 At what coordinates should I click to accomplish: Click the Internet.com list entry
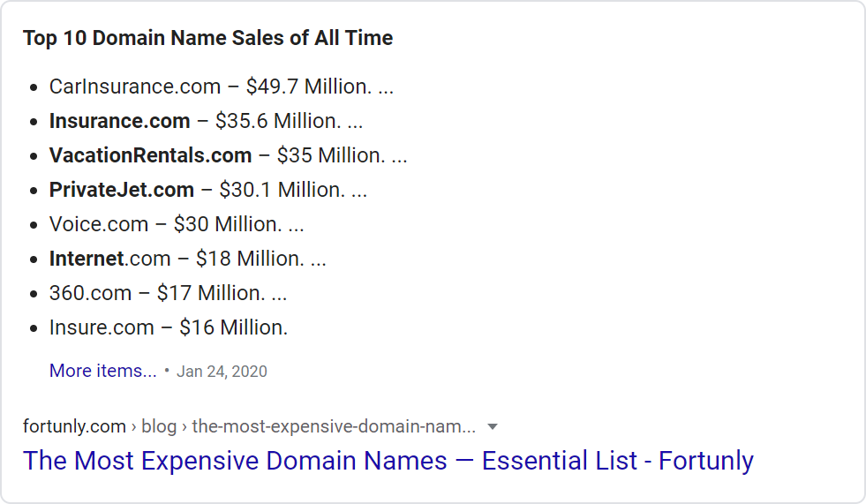[x=188, y=259]
